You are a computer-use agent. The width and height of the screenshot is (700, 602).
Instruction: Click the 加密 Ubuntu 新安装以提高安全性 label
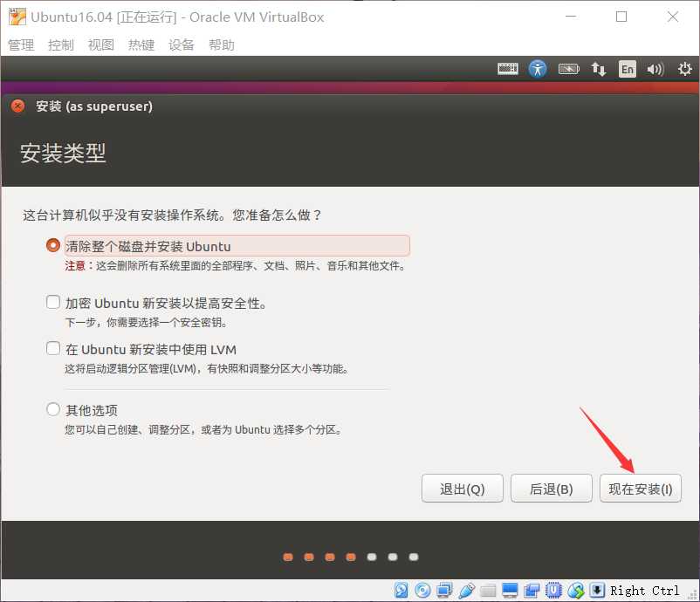click(166, 304)
